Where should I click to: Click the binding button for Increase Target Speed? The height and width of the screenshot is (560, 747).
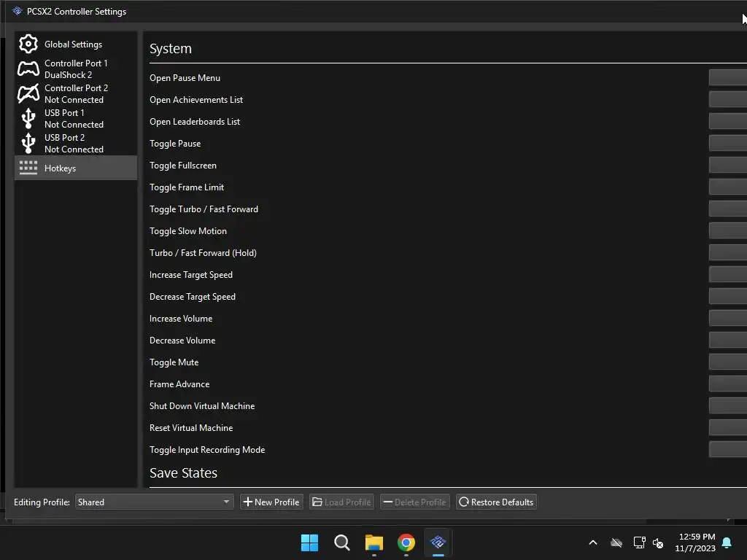(x=728, y=274)
